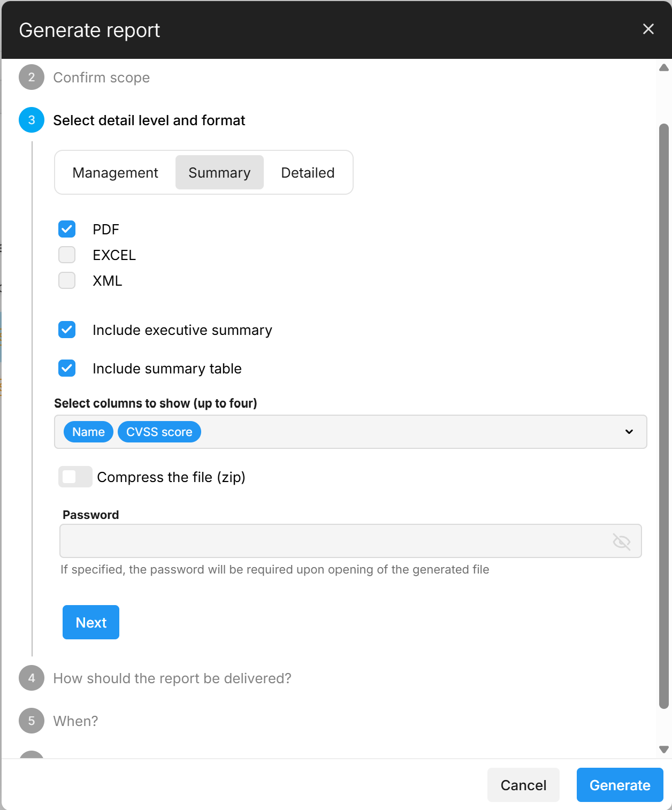Viewport: 672px width, 810px height.
Task: Expand How should the report be delivered
Action: [x=172, y=678]
